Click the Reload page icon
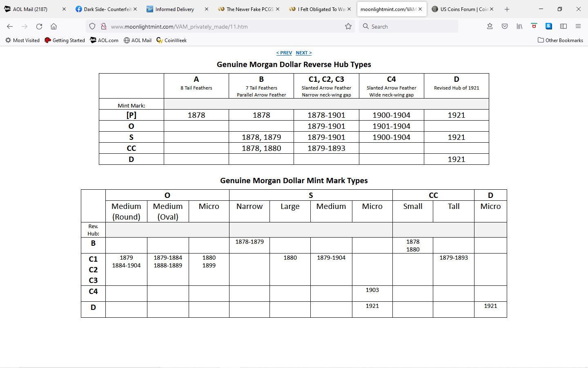This screenshot has width=588, height=368. (x=39, y=26)
